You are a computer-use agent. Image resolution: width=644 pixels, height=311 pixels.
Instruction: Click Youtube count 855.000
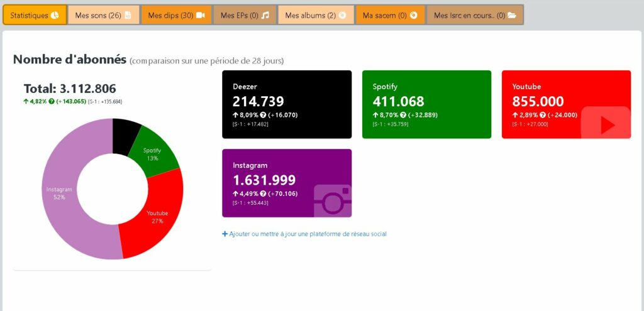(x=538, y=101)
